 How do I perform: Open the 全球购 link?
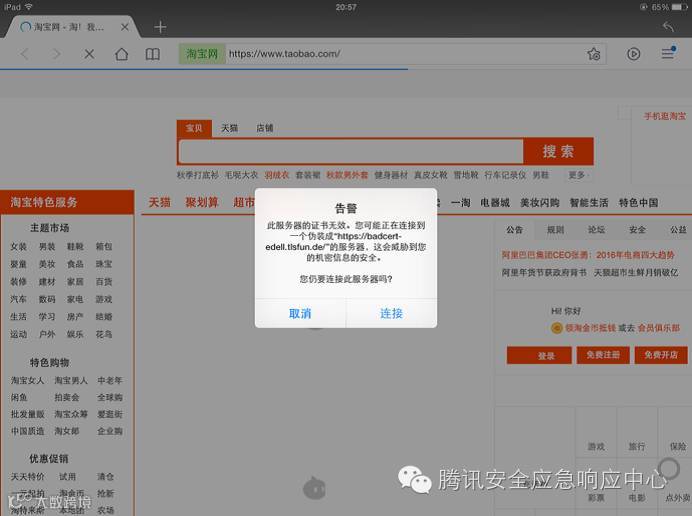click(110, 398)
